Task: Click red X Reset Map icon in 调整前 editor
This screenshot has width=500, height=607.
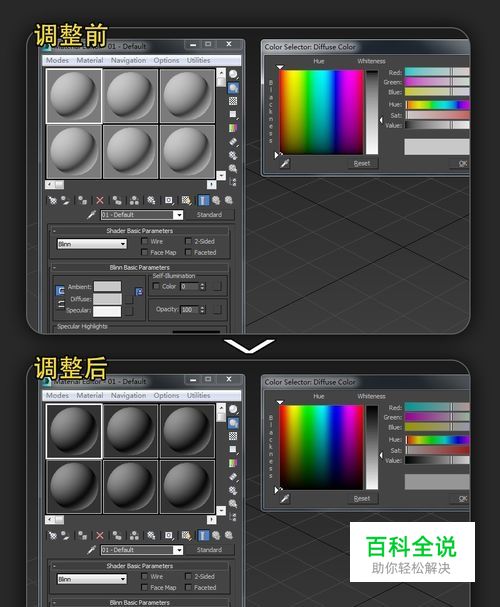Action: (100, 200)
